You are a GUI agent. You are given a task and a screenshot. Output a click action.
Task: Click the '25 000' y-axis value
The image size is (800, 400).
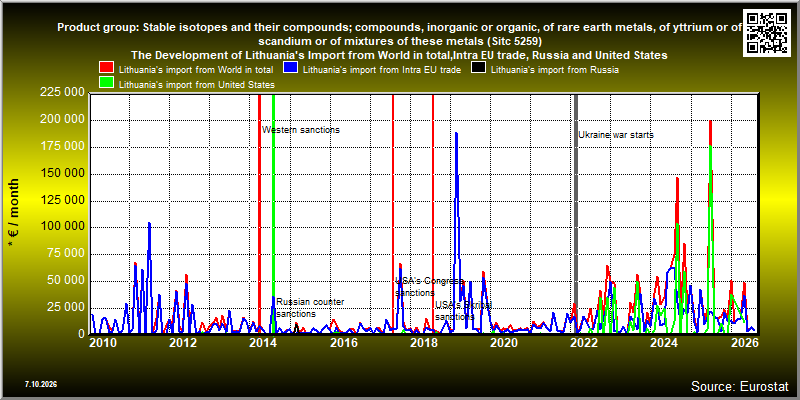tap(65, 308)
